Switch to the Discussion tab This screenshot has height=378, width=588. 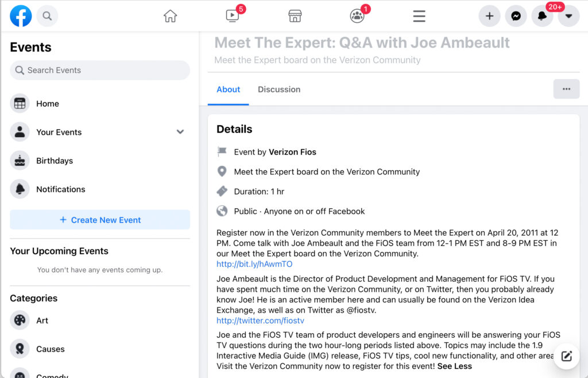(279, 89)
